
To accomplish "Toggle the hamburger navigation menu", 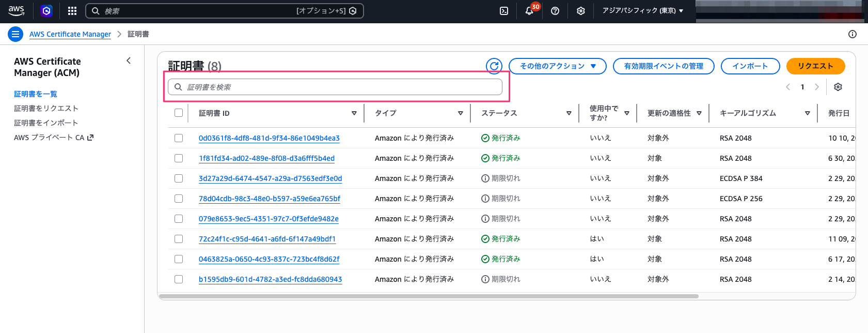I will pyautogui.click(x=15, y=34).
